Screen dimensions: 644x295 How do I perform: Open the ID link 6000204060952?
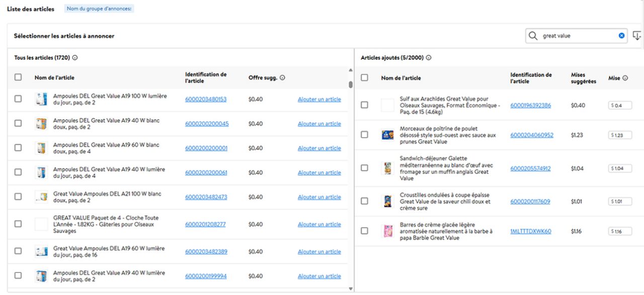(x=532, y=135)
